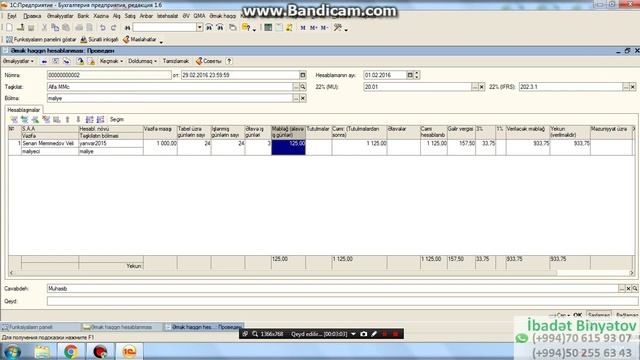
Task: Click the highlighted 125,00 amount cell
Action: tap(288, 147)
